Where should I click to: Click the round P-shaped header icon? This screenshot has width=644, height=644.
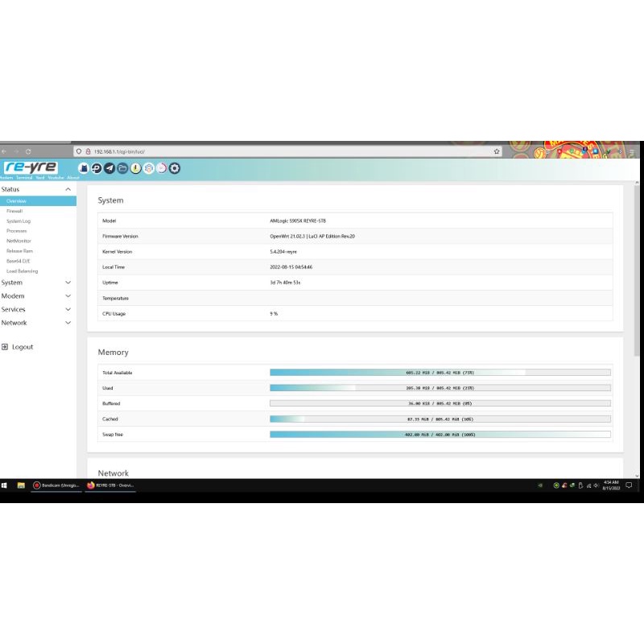coord(97,168)
